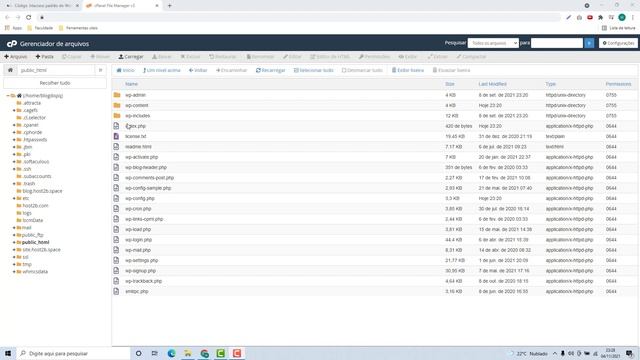Image resolution: width=640 pixels, height=360 pixels.
Task: Open the Editor de HTML
Action: 330,57
